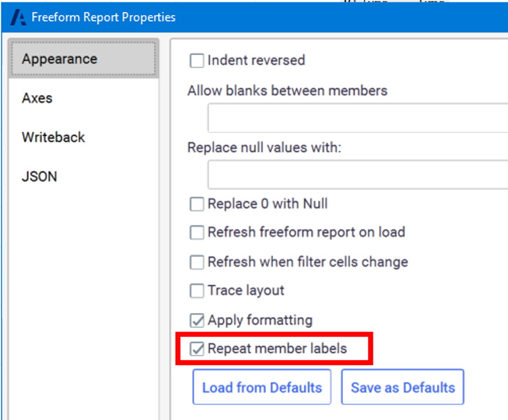Image resolution: width=508 pixels, height=420 pixels.
Task: Disable the Repeat member labels checkbox
Action: pos(197,349)
